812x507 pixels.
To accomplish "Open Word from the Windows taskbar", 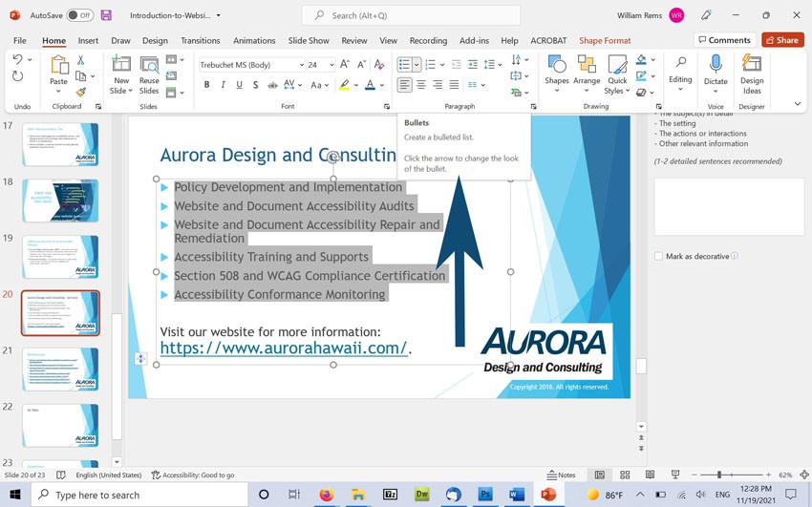I will [x=516, y=495].
